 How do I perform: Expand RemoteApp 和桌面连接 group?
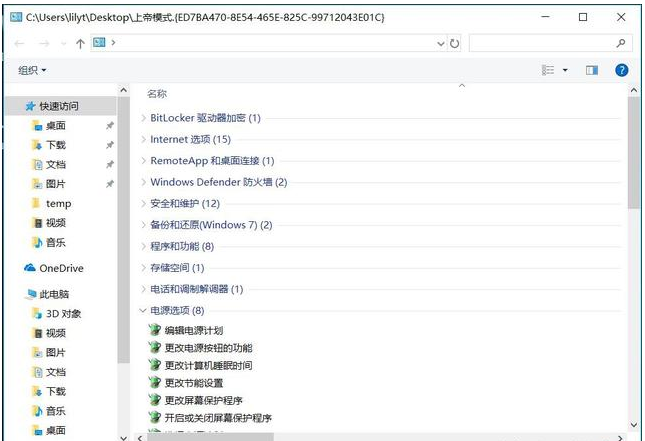coord(143,161)
